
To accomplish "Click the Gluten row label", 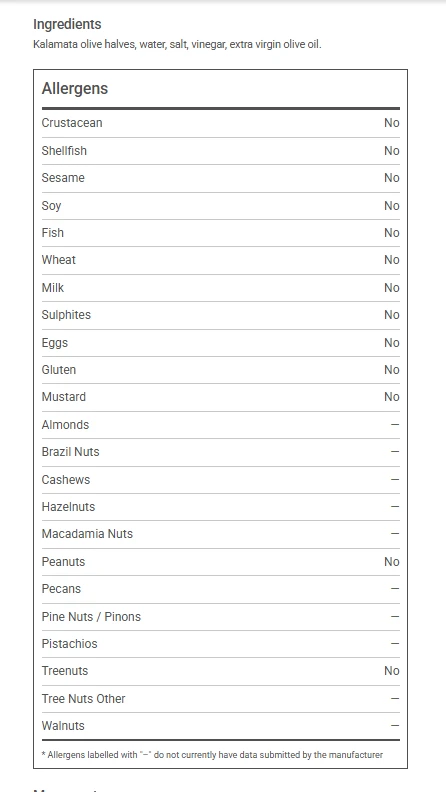I will pos(59,370).
